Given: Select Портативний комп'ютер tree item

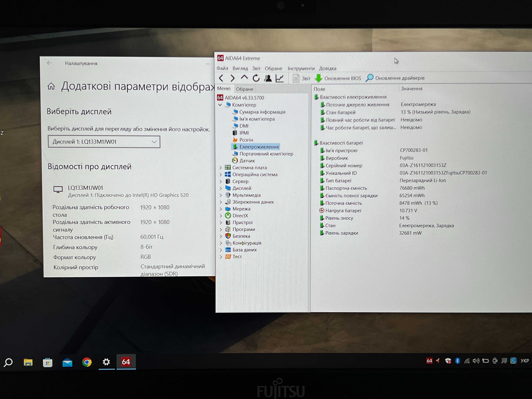Looking at the screenshot, I should pos(263,154).
